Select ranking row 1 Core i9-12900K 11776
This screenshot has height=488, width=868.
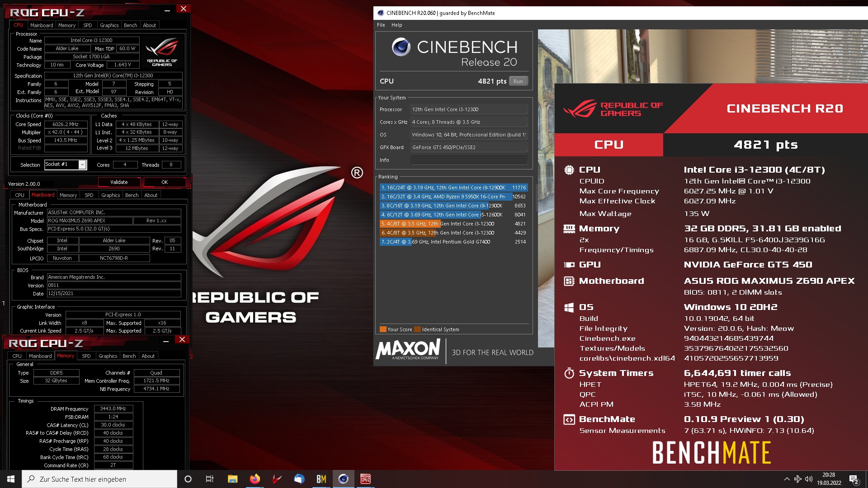tap(453, 188)
